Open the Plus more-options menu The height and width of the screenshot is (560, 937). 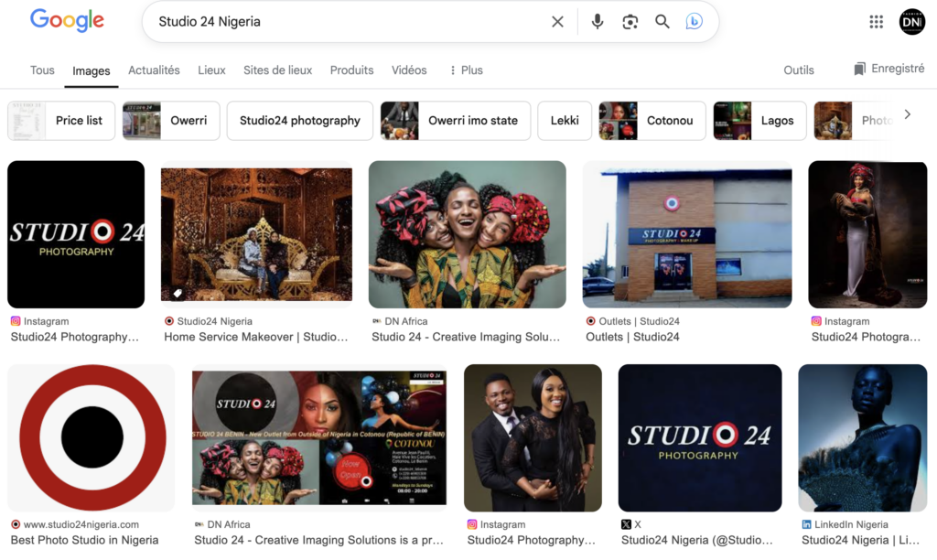click(x=466, y=70)
